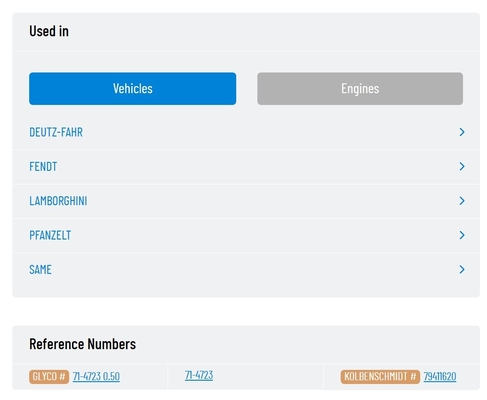Switch to the Engines tab
487x400 pixels.
click(360, 89)
